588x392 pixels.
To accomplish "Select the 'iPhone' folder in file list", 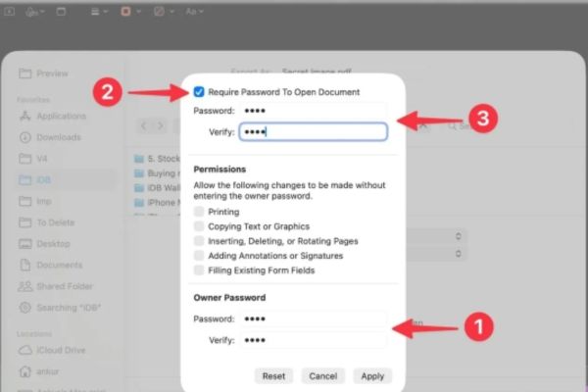I will click(158, 203).
